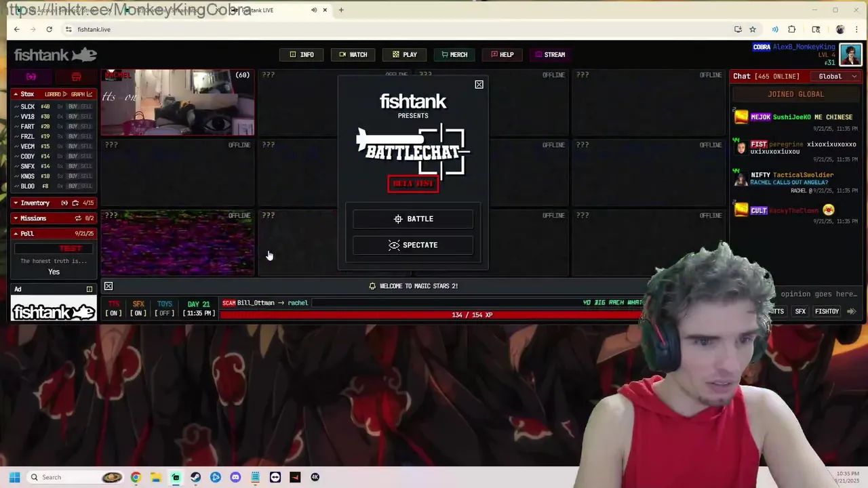Open a new browser tab
The height and width of the screenshot is (488, 868).
(x=341, y=10)
